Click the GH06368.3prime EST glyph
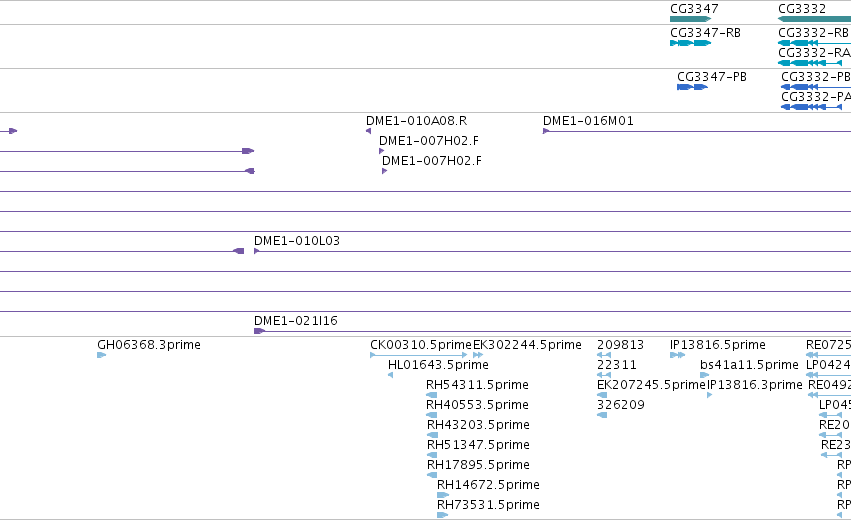851x520 pixels. [101, 355]
